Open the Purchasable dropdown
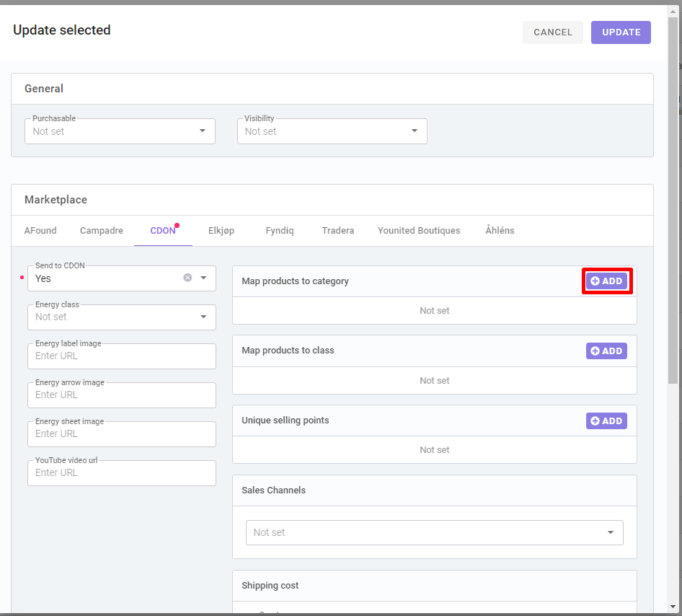682x616 pixels. (x=120, y=131)
